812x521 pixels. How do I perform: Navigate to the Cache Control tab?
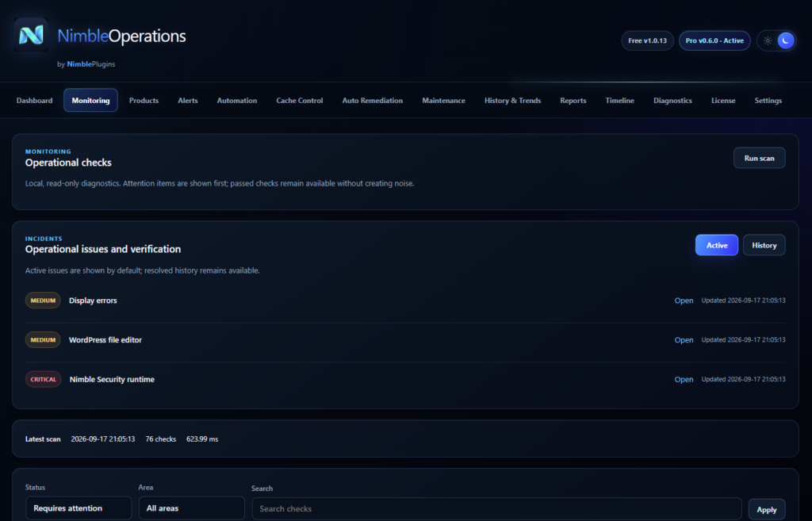pyautogui.click(x=299, y=101)
